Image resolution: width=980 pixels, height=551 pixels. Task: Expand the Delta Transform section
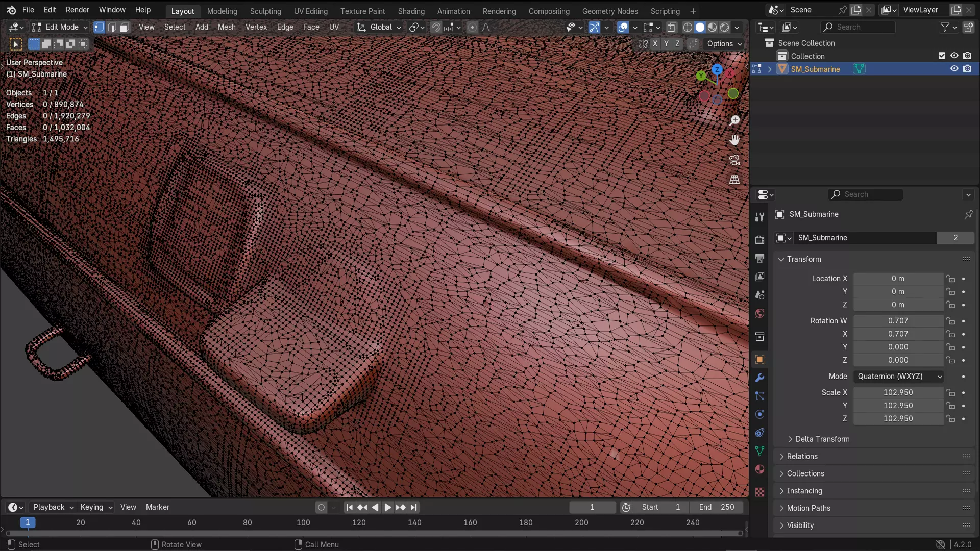[x=822, y=439]
